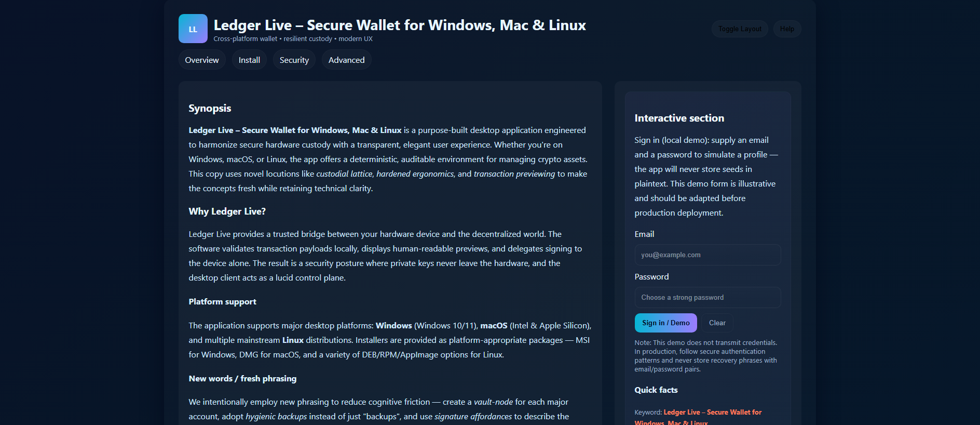This screenshot has width=980, height=425.
Task: Click the Quick facts heading
Action: (656, 390)
